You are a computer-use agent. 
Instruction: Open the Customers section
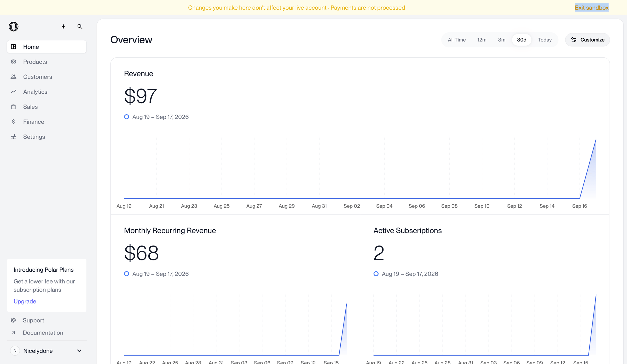47,77
